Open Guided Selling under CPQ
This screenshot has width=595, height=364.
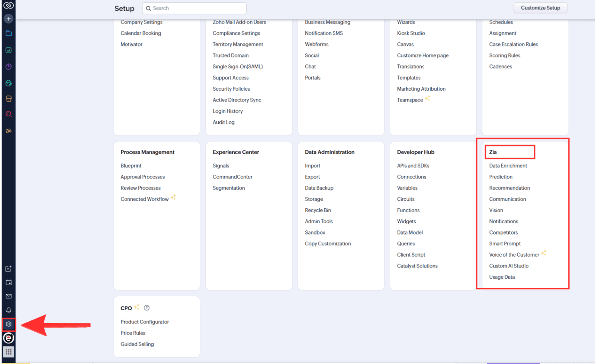pyautogui.click(x=137, y=344)
